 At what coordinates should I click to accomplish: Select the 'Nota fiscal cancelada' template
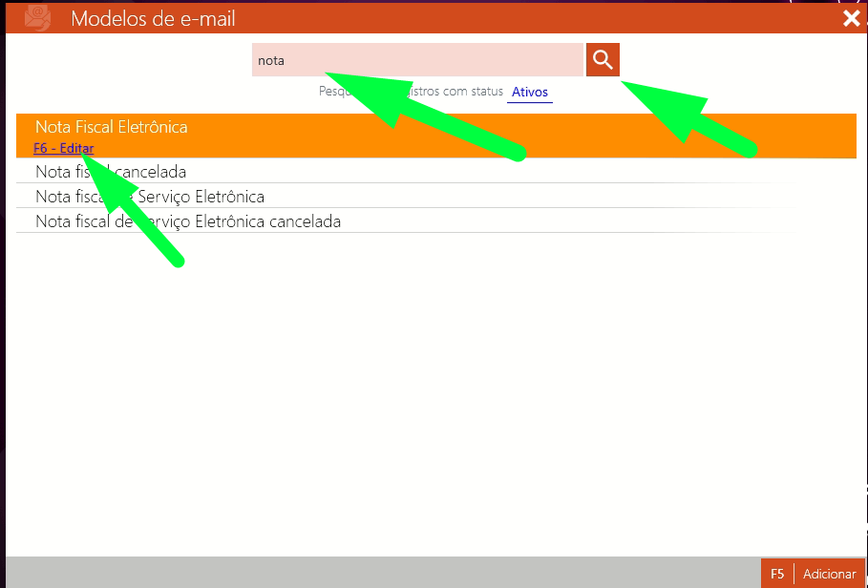[111, 172]
